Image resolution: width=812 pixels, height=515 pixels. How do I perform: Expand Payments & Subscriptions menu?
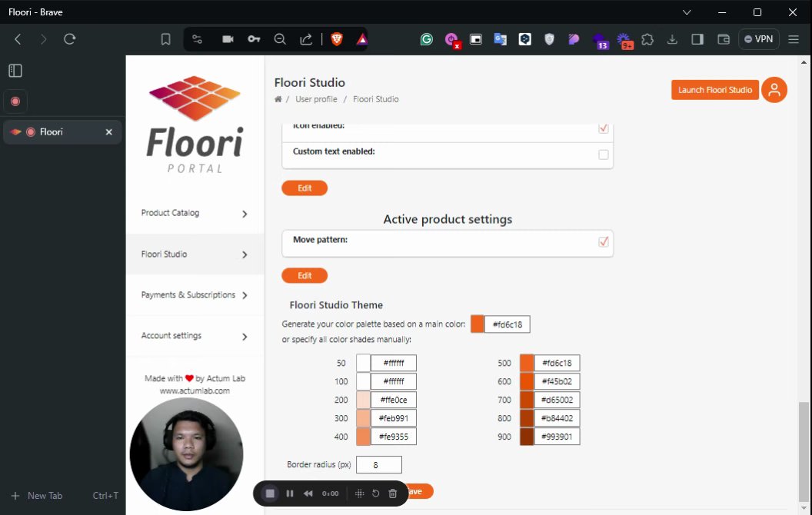click(195, 295)
